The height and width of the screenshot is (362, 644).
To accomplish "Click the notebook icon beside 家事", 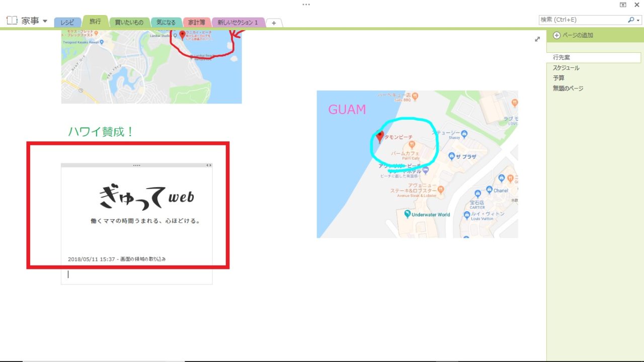I will (12, 21).
